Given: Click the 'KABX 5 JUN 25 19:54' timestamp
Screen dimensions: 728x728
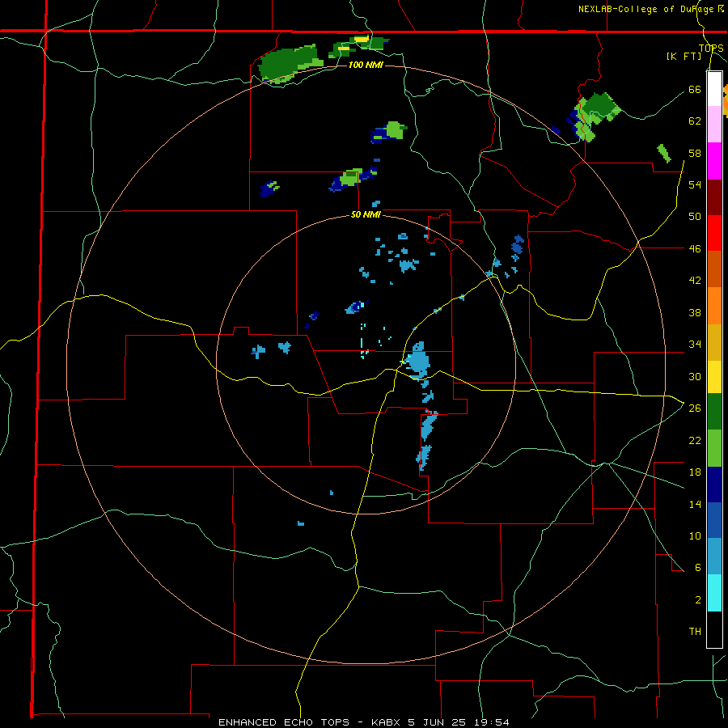Looking at the screenshot, I should [440, 722].
